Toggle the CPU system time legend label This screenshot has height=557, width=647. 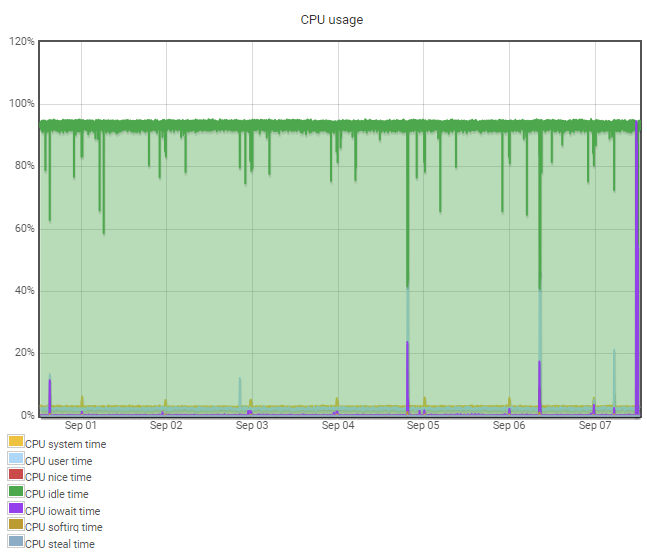click(66, 444)
